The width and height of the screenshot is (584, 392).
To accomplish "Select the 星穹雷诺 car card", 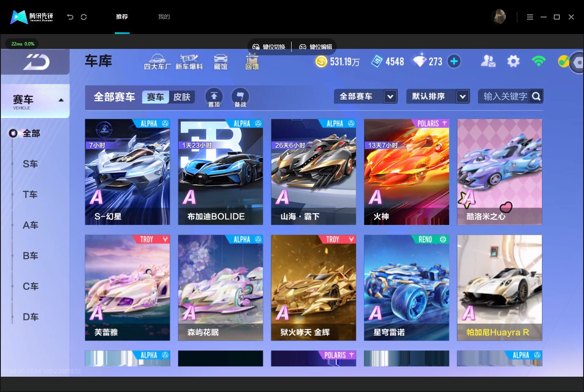I will point(407,288).
